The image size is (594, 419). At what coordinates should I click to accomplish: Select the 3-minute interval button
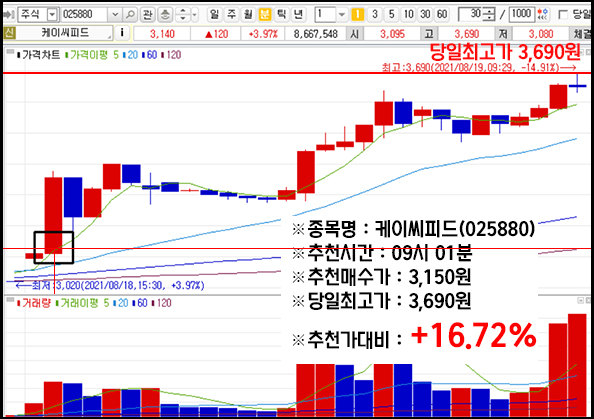pyautogui.click(x=375, y=14)
